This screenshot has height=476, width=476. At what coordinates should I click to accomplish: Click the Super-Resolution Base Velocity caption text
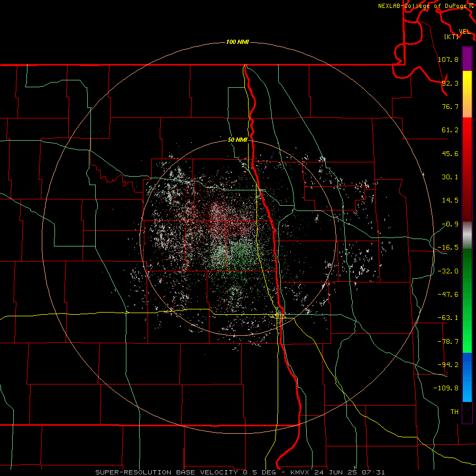click(240, 472)
